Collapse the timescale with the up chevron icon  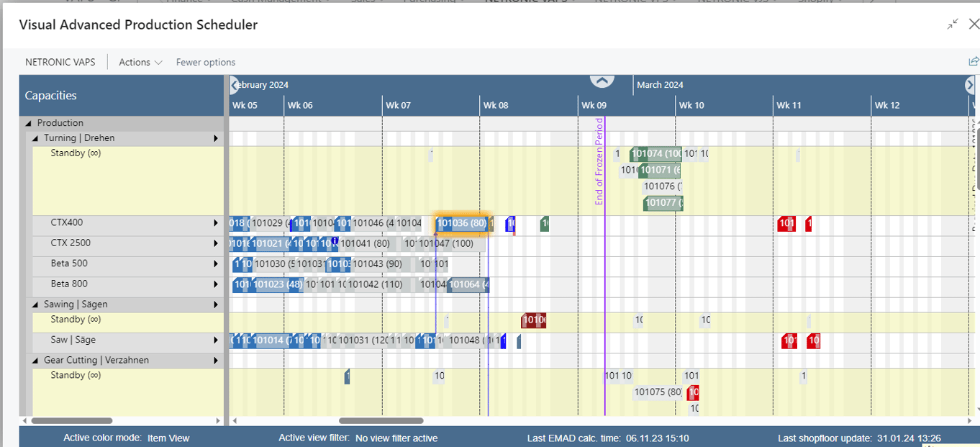coord(602,81)
